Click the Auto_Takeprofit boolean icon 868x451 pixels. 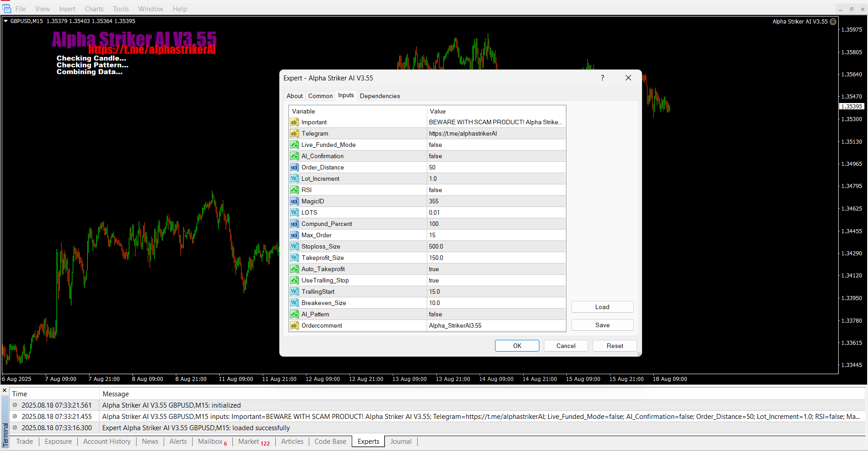coord(294,269)
